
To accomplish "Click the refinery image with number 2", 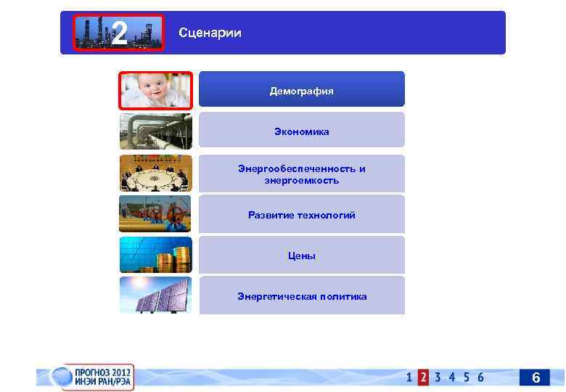I will click(119, 33).
